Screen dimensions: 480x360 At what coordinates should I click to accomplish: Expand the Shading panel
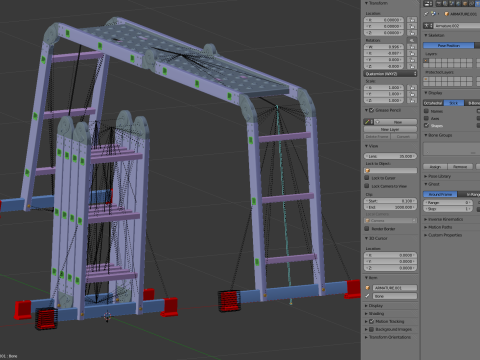(x=367, y=314)
